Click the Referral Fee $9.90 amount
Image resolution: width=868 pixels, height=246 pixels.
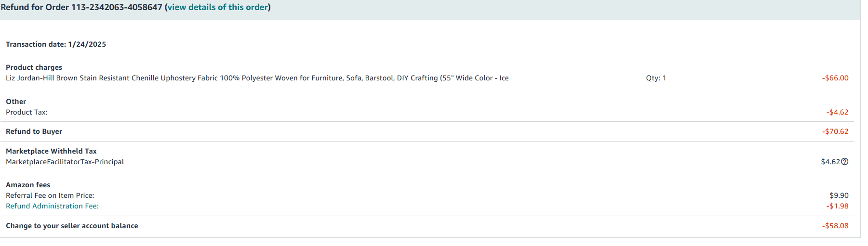[x=839, y=195]
